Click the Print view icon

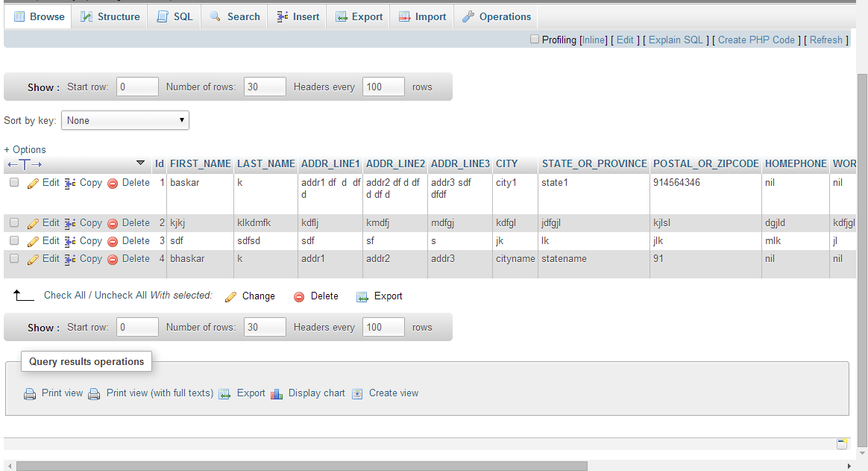point(30,393)
